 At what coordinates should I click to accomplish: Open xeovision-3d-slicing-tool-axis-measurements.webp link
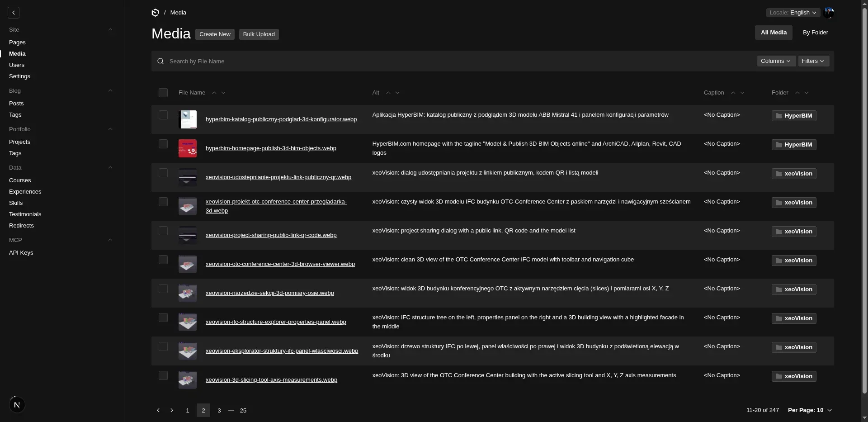(x=271, y=380)
